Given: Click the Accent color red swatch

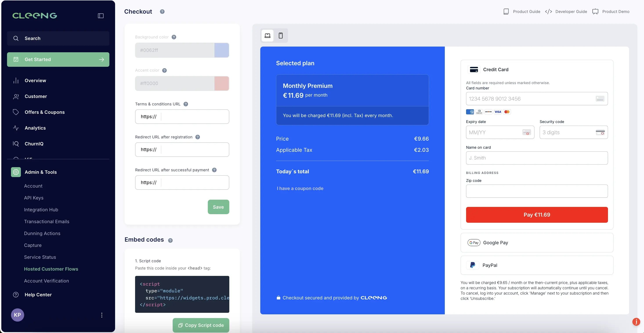Looking at the screenshot, I should pos(222,83).
